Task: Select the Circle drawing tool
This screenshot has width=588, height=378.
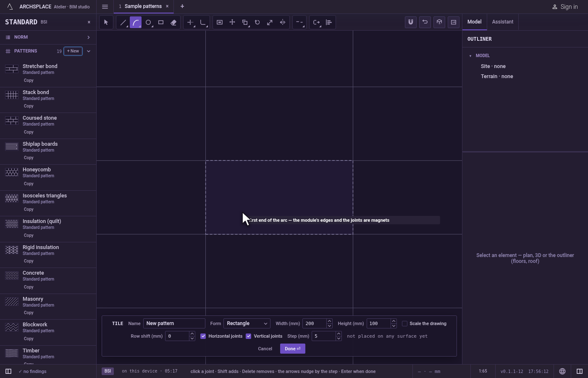Action: (148, 22)
